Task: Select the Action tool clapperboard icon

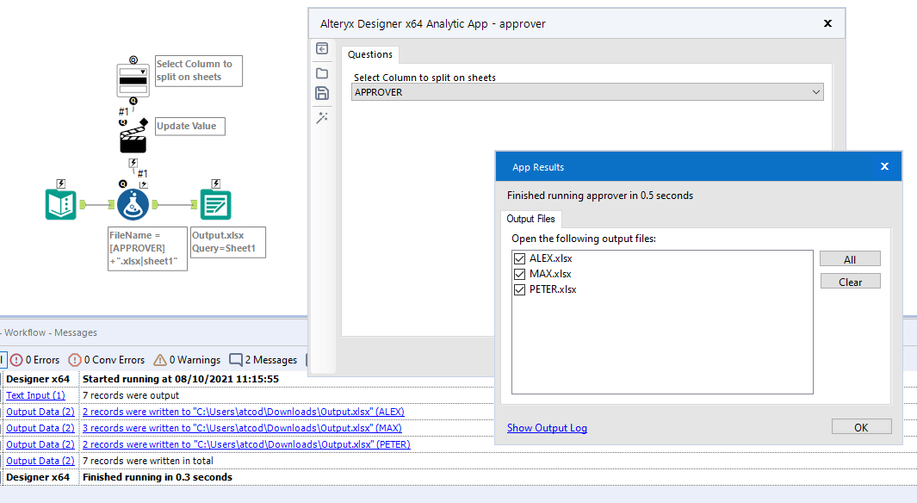Action: (x=133, y=138)
